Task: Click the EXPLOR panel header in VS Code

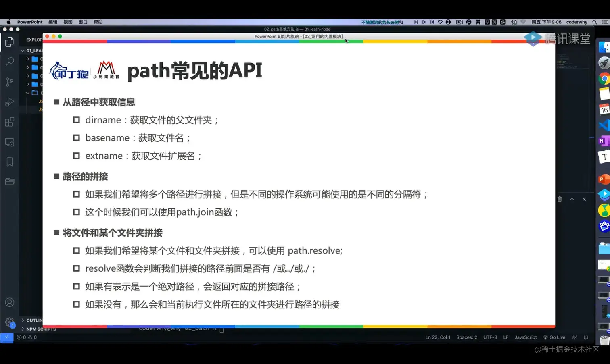Action: [x=34, y=40]
